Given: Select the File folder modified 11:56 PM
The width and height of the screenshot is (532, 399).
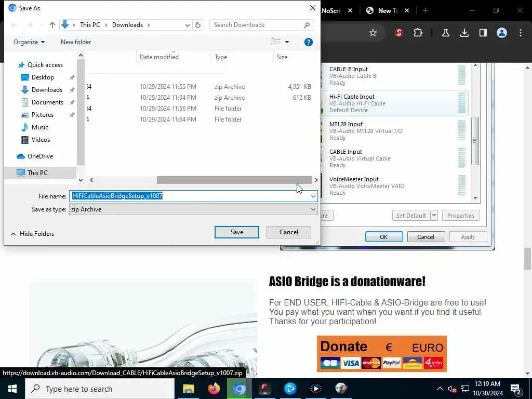Looking at the screenshot, I should pyautogui.click(x=199, y=109).
